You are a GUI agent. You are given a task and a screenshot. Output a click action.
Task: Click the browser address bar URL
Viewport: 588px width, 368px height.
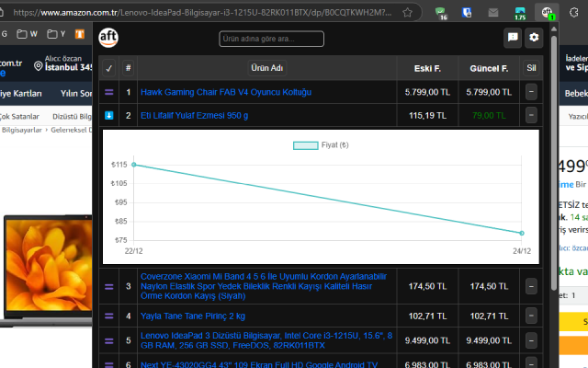click(x=202, y=13)
